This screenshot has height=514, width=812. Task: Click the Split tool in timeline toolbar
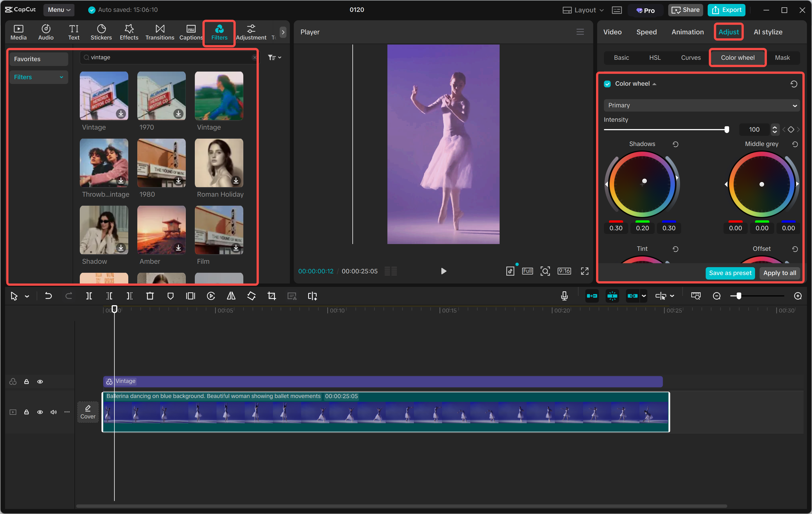coord(89,296)
